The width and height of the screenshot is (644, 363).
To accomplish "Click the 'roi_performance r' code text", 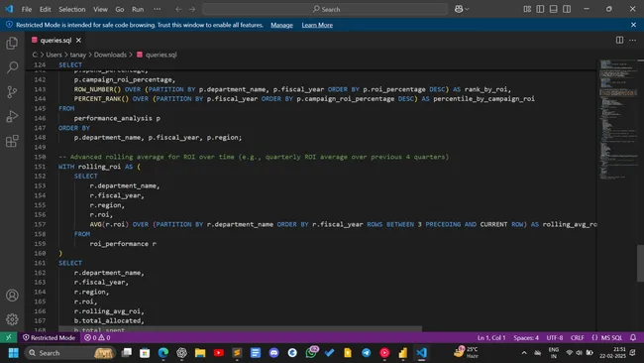I will click(x=123, y=243).
